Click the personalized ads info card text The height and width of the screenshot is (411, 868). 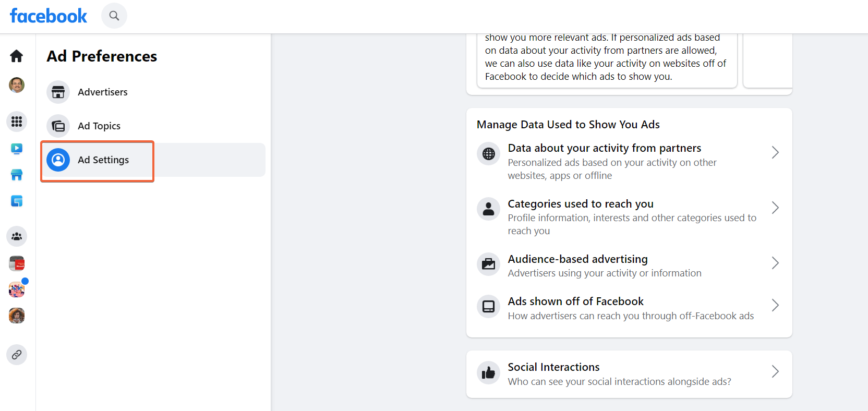606,57
